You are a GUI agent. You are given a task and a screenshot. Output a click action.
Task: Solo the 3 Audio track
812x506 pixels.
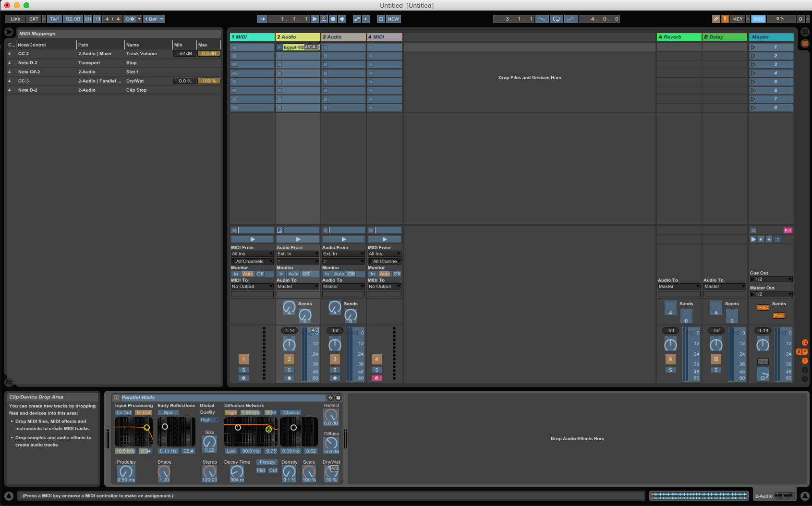pyautogui.click(x=335, y=370)
